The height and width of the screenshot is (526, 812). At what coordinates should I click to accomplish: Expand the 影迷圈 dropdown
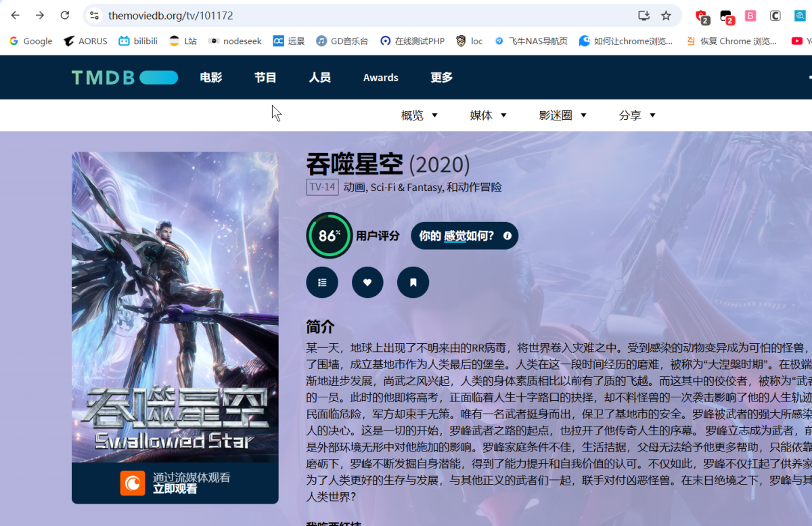[563, 115]
